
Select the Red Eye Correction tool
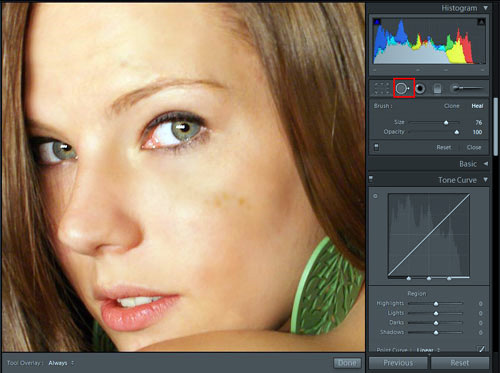[420, 89]
